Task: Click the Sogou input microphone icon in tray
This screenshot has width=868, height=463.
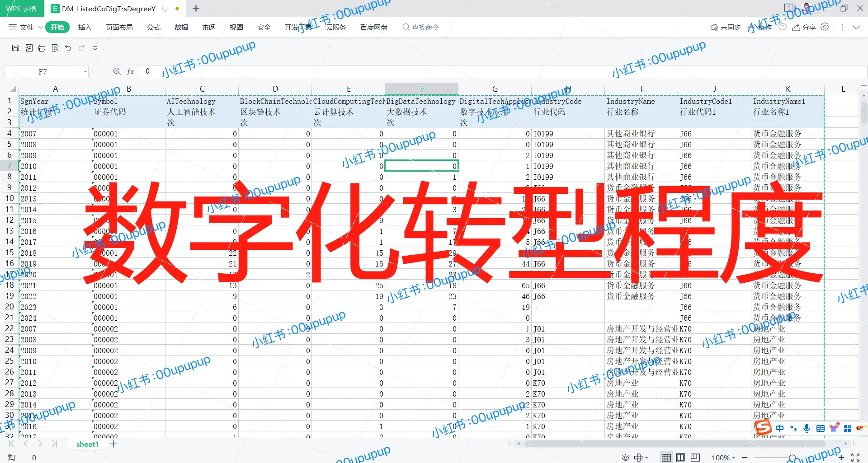Action: click(x=806, y=428)
